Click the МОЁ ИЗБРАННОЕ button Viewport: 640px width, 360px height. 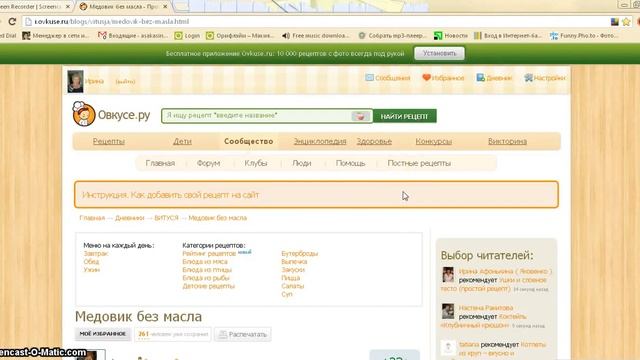click(103, 334)
